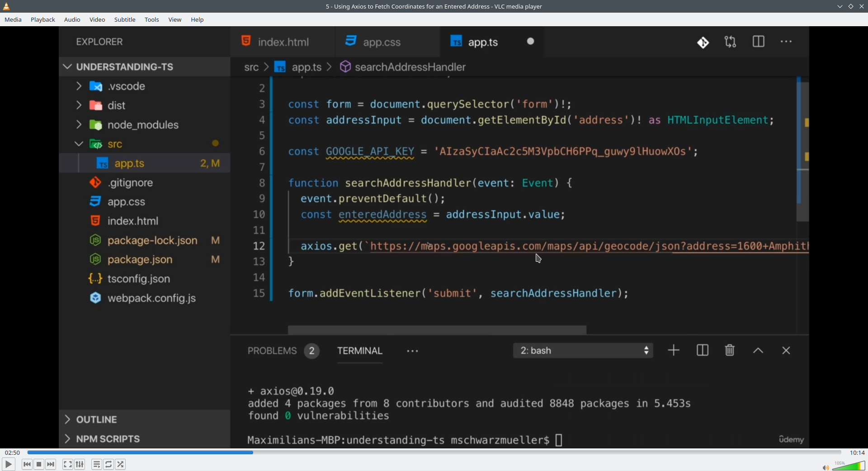Open the Video menu
The height and width of the screenshot is (471, 868).
(97, 19)
